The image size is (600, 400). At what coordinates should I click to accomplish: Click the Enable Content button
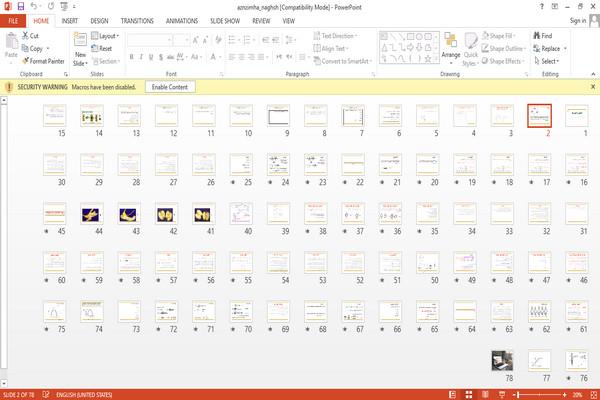pyautogui.click(x=170, y=87)
